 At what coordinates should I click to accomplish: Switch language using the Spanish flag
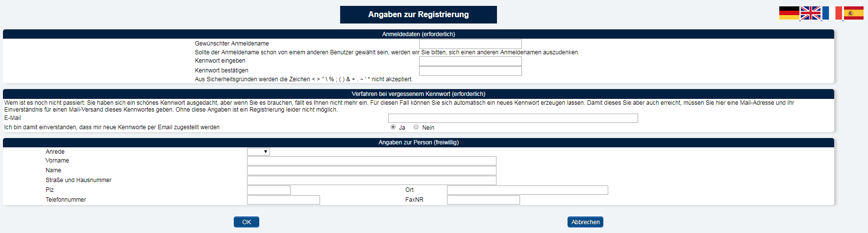pos(853,13)
